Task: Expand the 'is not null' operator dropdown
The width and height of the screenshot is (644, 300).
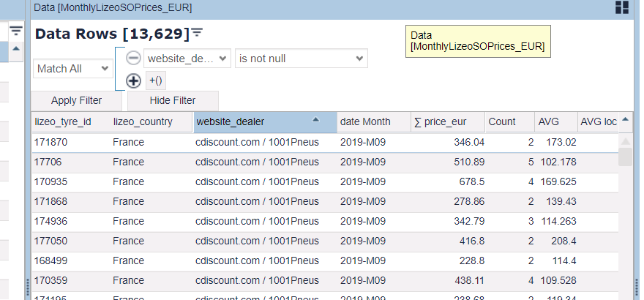Action: pos(301,58)
